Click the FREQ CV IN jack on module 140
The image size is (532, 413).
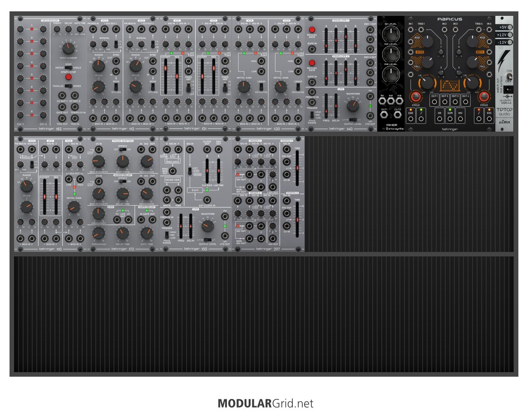312,92
